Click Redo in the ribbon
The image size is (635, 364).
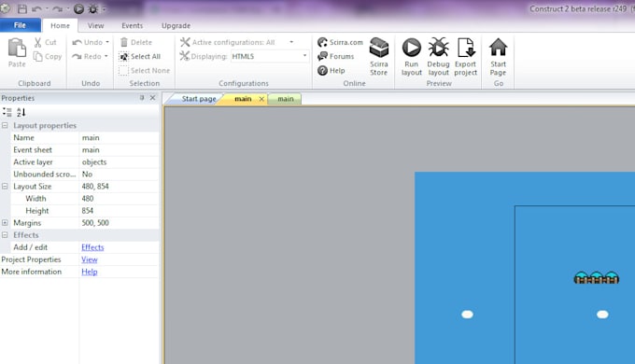[87, 56]
